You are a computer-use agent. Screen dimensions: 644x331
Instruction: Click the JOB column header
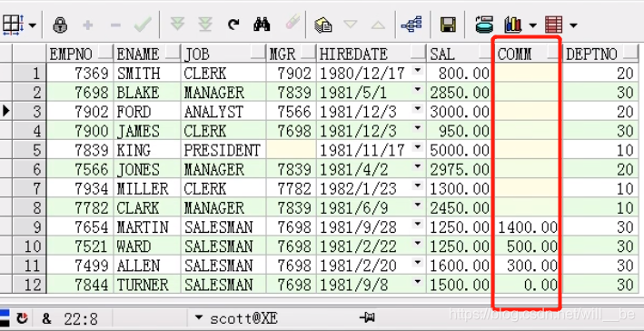[x=223, y=54]
